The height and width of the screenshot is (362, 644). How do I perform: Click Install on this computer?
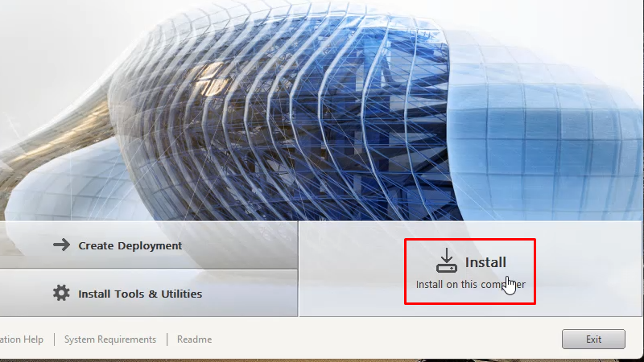[x=470, y=271]
